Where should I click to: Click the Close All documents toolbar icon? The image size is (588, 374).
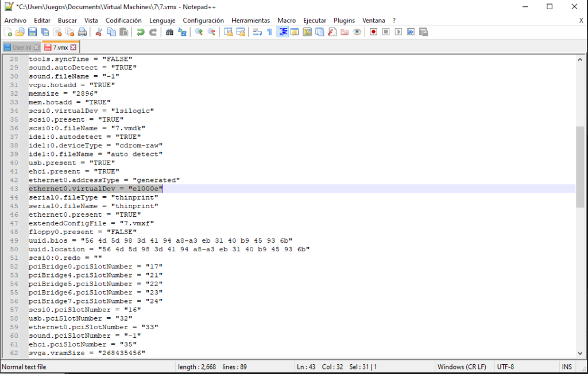tap(69, 32)
